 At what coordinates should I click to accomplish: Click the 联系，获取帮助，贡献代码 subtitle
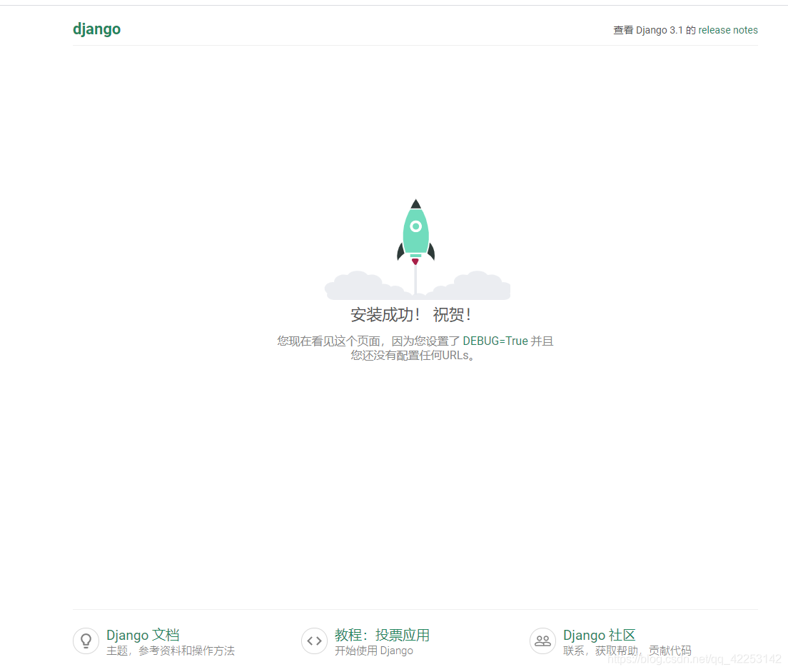(627, 651)
